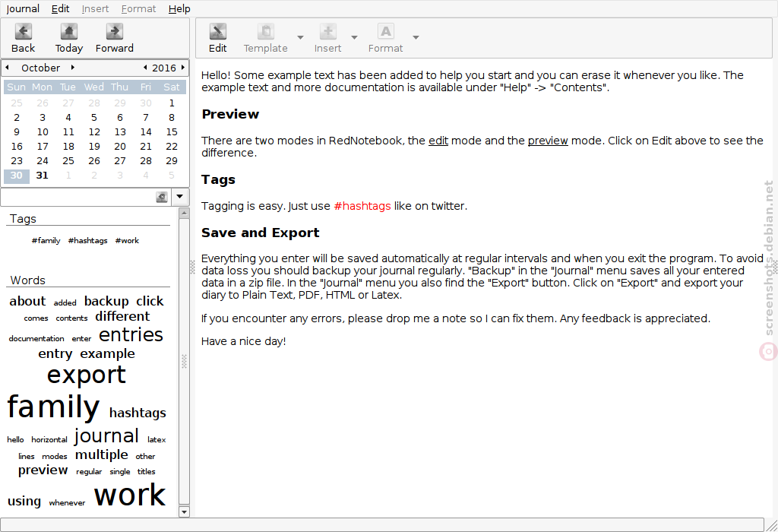Click the word 'example' in the word cloud
Viewport: 778px width, 532px height.
[x=108, y=354]
